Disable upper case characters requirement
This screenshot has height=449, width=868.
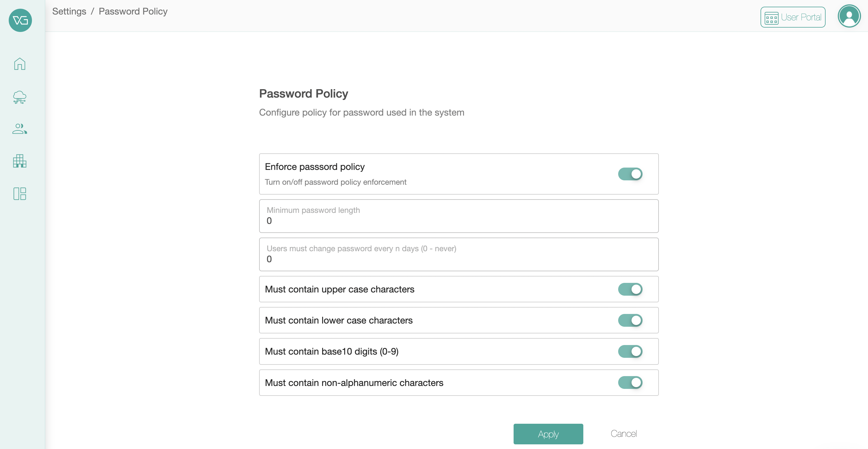pos(630,289)
